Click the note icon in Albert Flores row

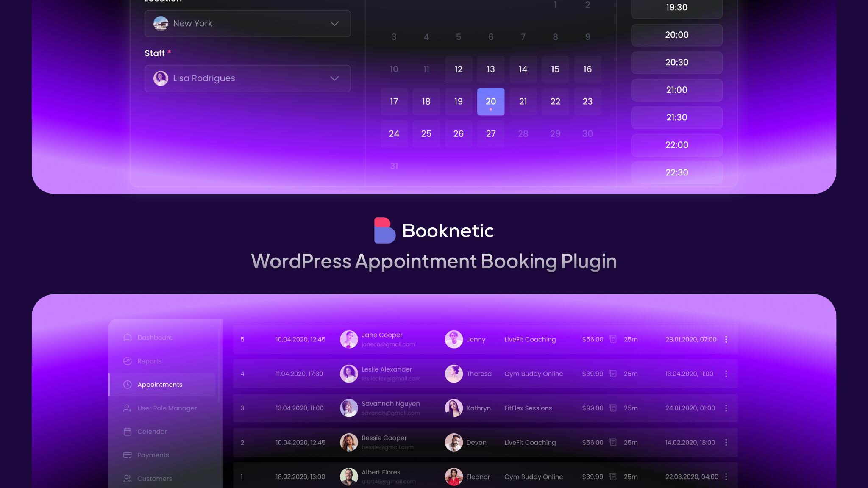click(x=612, y=477)
